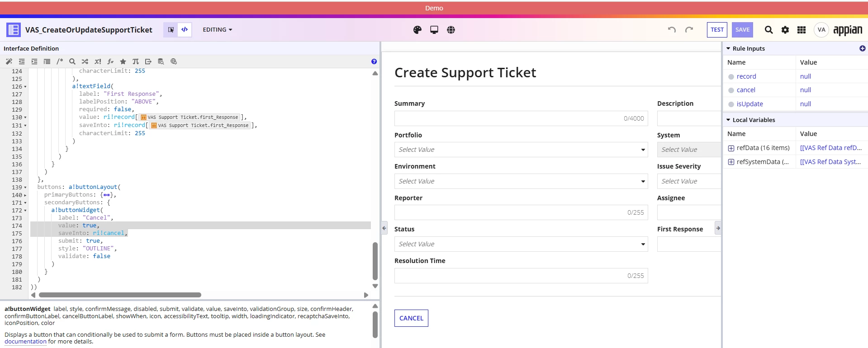The width and height of the screenshot is (868, 348).
Task: Open the settings gear menu
Action: pos(785,30)
